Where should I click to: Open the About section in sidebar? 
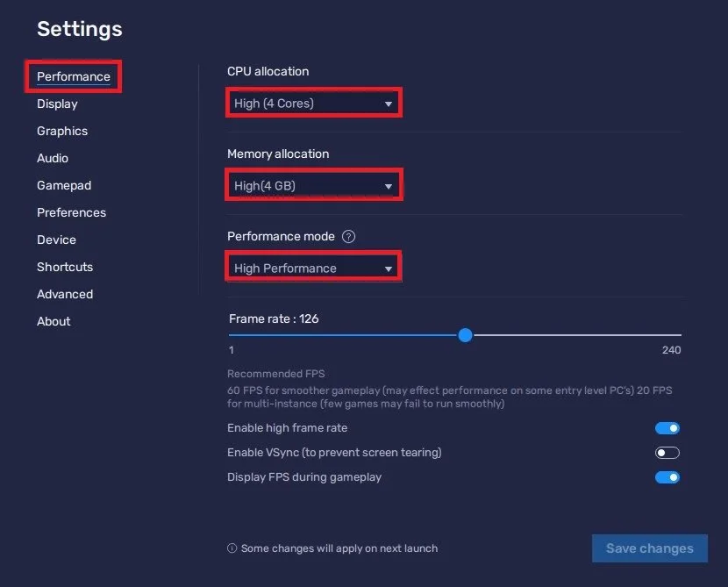[54, 321]
